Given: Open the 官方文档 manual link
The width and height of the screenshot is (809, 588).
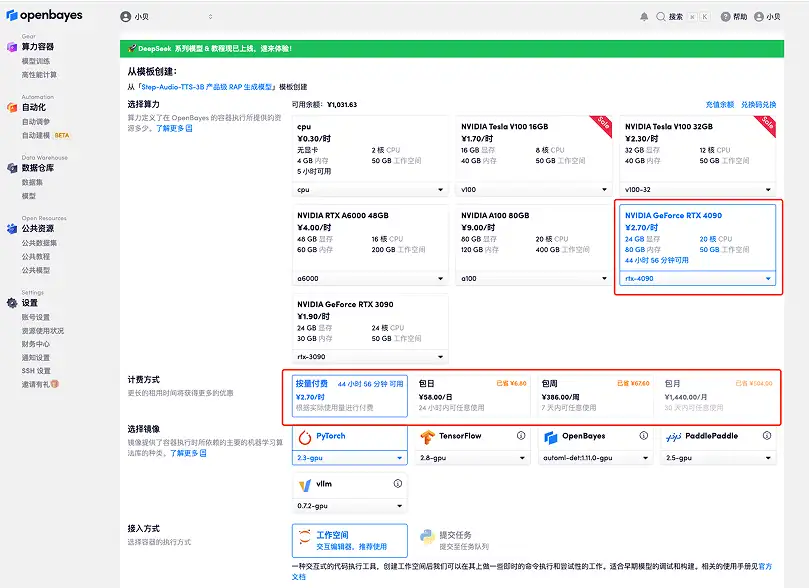Looking at the screenshot, I should (x=765, y=566).
